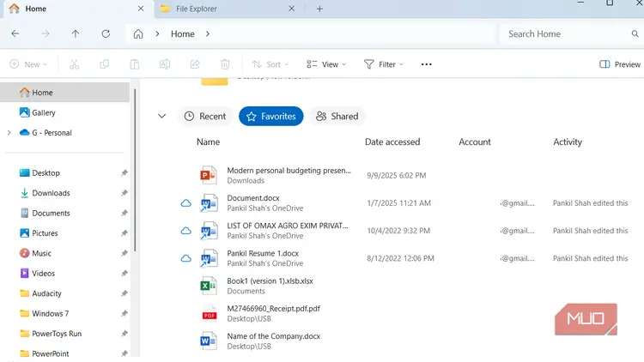Click the Forward navigation arrow
This screenshot has width=644, height=362.
46,33
